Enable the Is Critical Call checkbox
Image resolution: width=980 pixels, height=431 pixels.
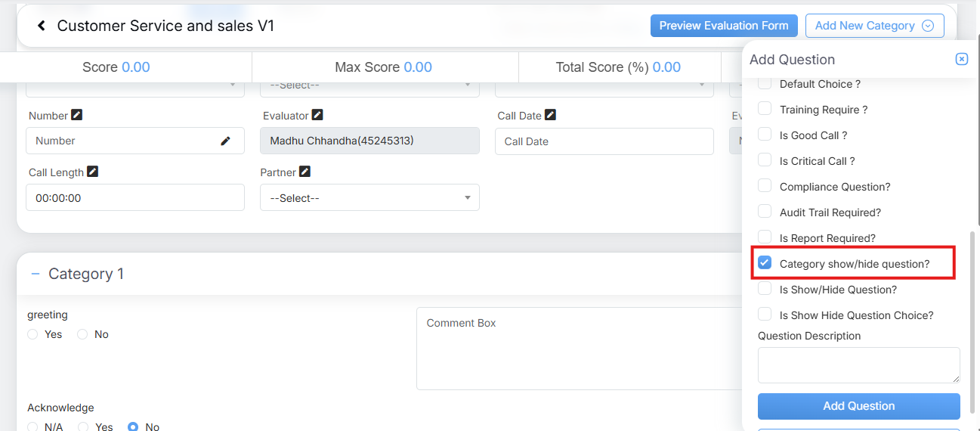[x=765, y=160]
